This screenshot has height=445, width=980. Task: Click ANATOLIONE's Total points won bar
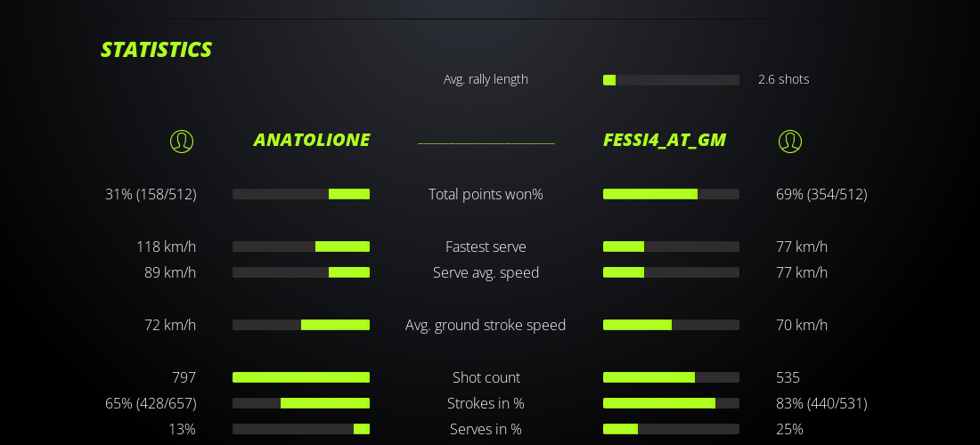pyautogui.click(x=301, y=194)
